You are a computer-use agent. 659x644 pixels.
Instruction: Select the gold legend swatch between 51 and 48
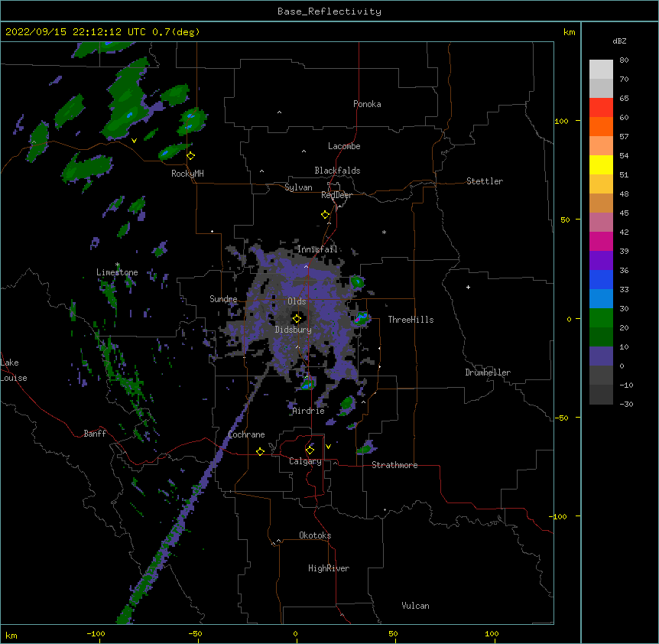tap(601, 184)
